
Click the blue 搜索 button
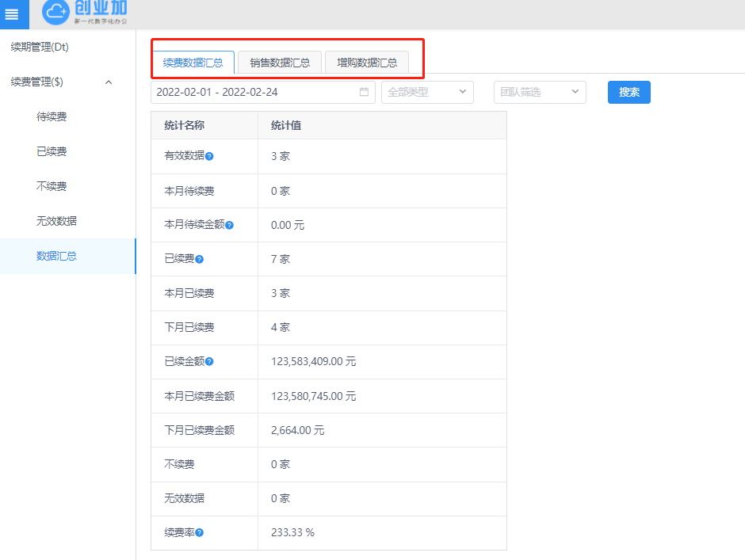pyautogui.click(x=628, y=92)
